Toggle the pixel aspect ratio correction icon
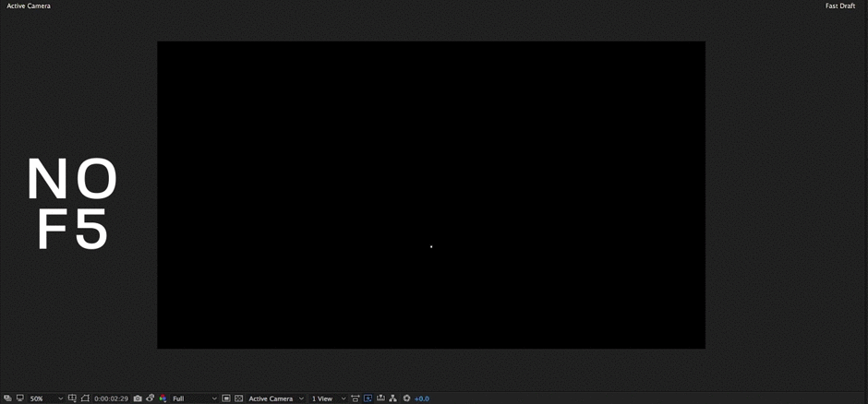This screenshot has width=868, height=404. click(x=355, y=398)
